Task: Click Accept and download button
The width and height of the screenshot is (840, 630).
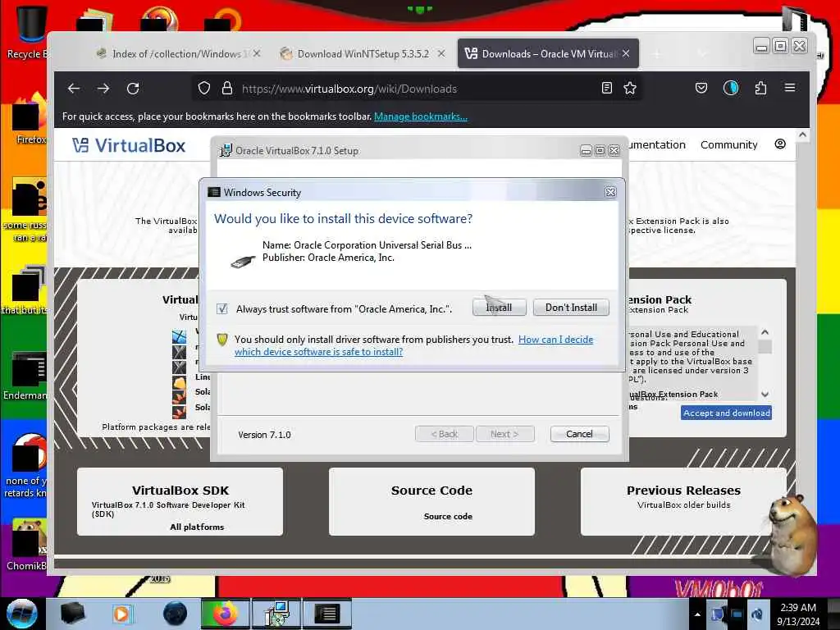Action: pyautogui.click(x=726, y=413)
